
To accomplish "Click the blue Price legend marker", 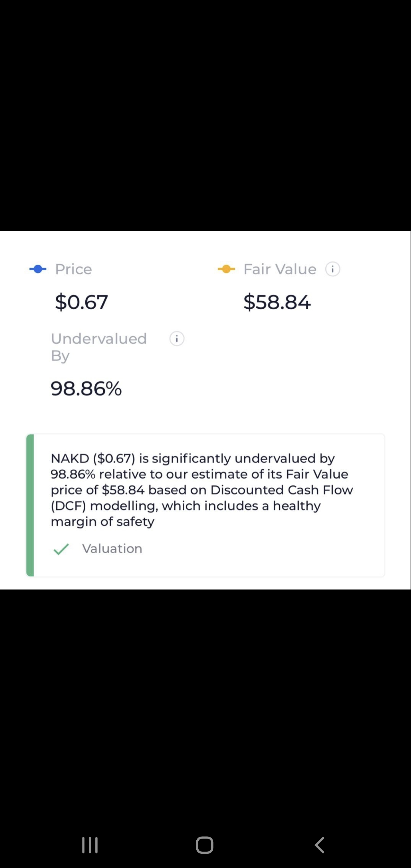I will [38, 269].
